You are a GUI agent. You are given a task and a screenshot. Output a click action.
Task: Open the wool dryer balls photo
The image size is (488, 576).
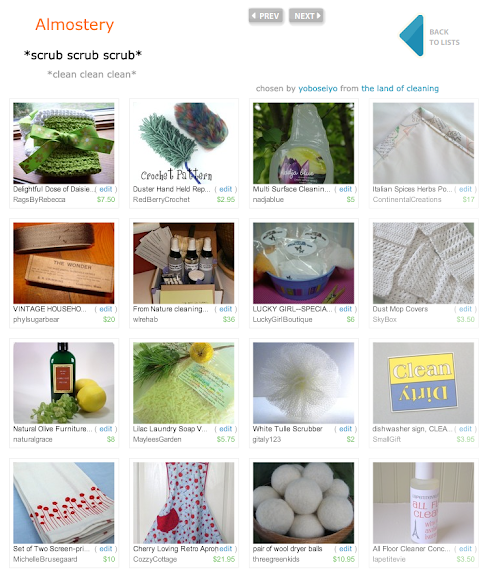coord(304,503)
